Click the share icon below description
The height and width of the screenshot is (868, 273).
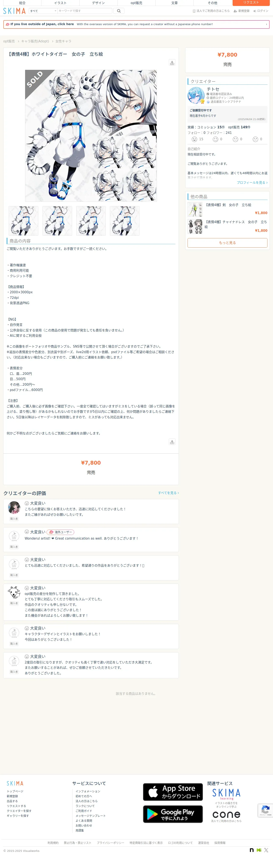172,442
